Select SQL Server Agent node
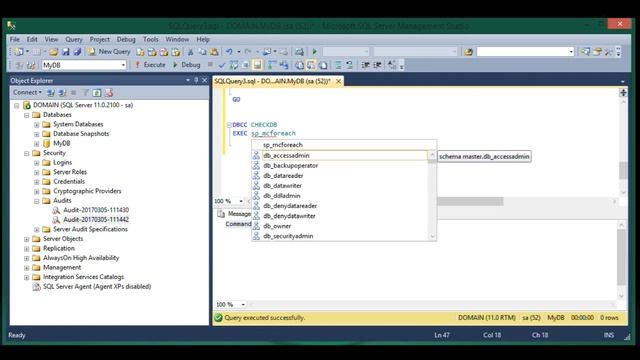Viewport: 640px width, 360px height. [97, 287]
